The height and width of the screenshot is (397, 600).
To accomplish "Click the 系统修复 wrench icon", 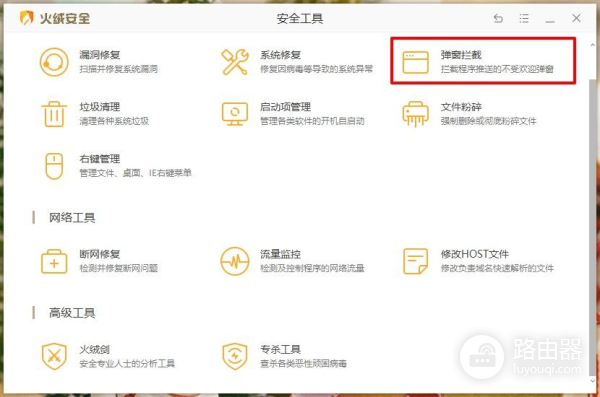I will point(235,62).
